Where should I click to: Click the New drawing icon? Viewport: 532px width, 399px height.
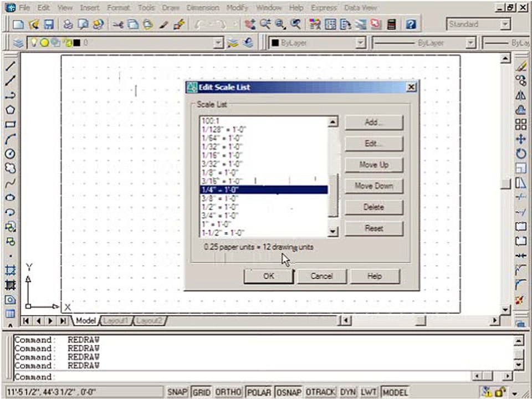click(18, 24)
